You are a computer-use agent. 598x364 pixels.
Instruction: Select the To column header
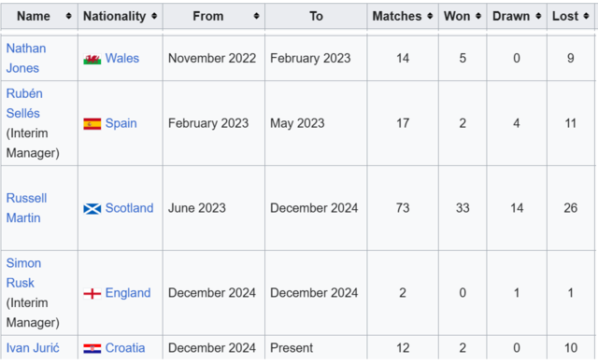pyautogui.click(x=316, y=16)
